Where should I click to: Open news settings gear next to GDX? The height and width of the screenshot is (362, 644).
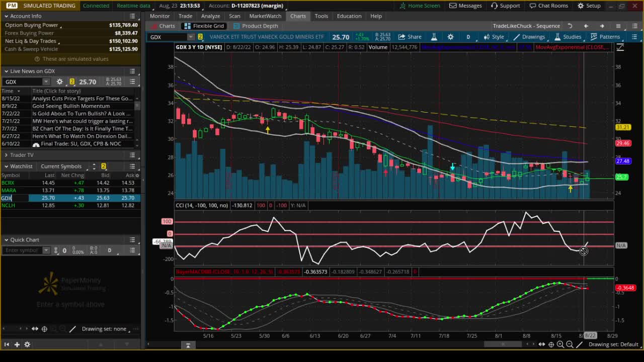(x=59, y=81)
